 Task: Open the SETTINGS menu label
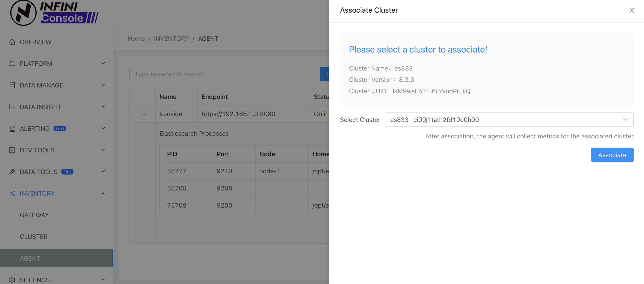(35, 280)
